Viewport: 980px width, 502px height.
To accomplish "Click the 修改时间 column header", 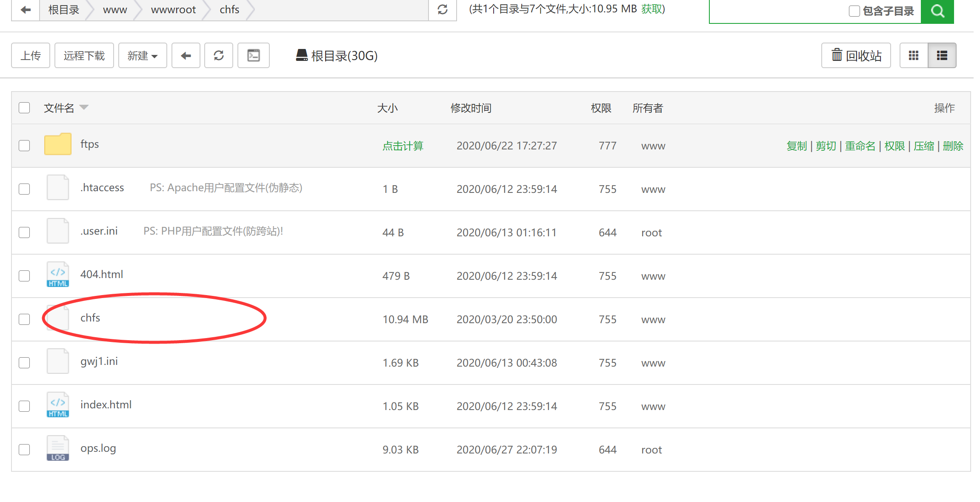I will point(471,108).
